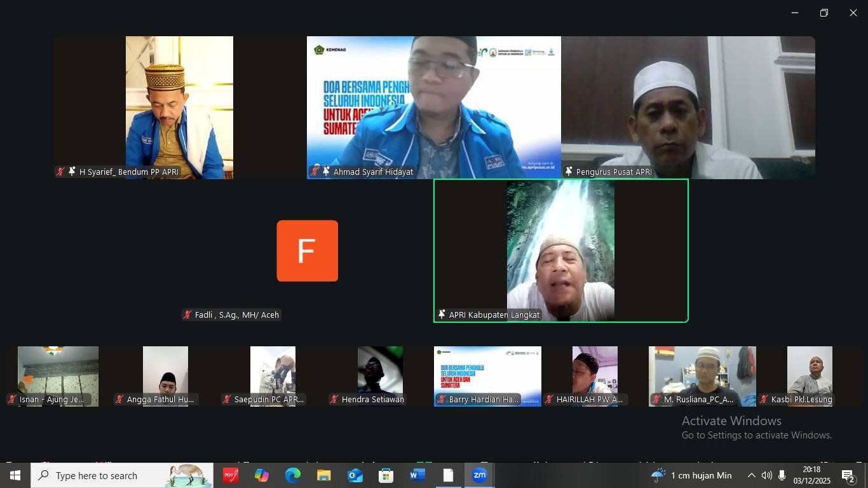
Task: Unmute Hendra Setiawan's microphone
Action: coord(332,400)
